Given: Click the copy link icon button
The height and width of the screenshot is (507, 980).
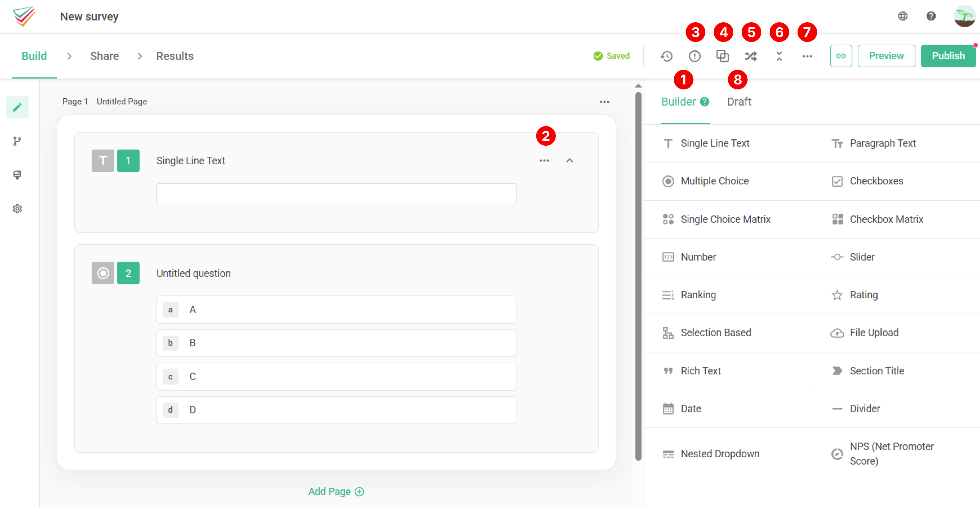Looking at the screenshot, I should coord(841,56).
